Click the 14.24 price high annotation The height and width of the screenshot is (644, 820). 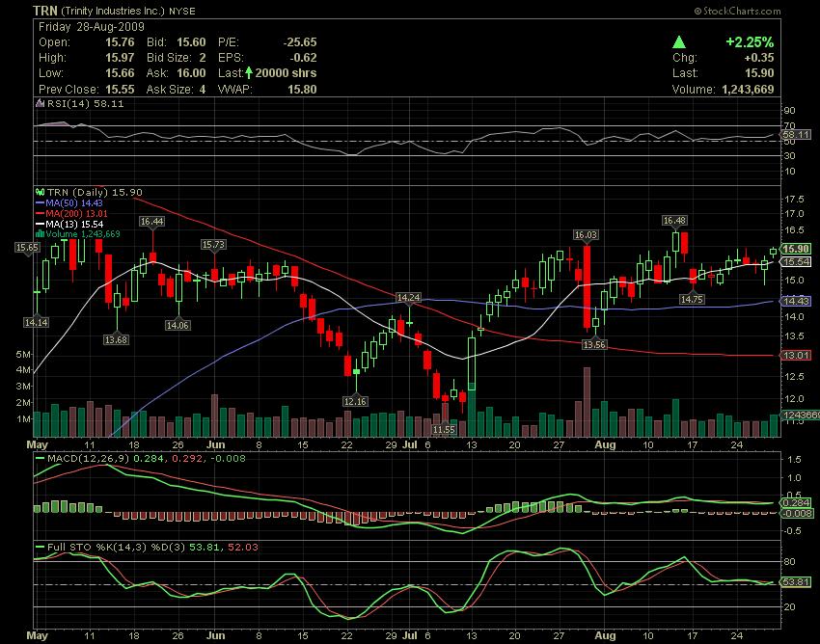pyautogui.click(x=408, y=298)
